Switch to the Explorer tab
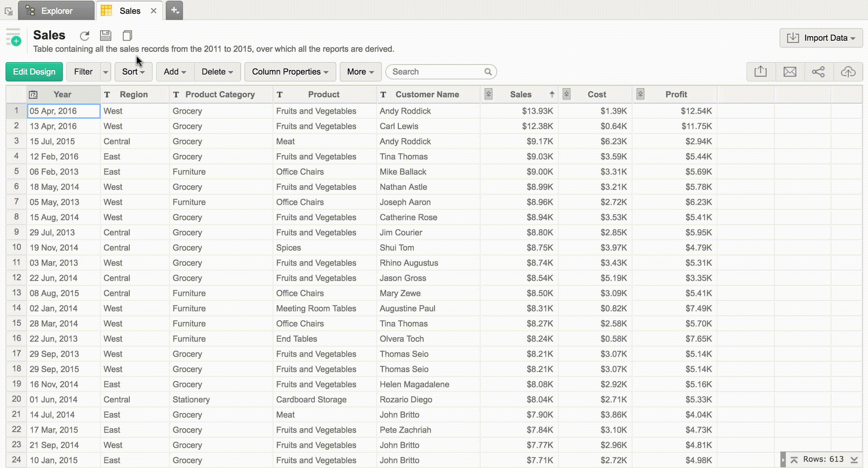The height and width of the screenshot is (468, 868). coord(56,11)
